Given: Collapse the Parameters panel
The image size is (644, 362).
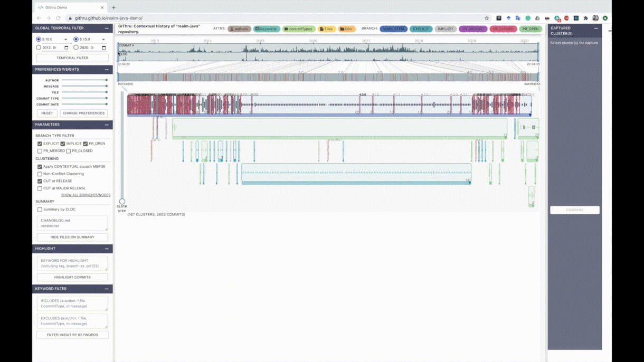Looking at the screenshot, I should [107, 125].
